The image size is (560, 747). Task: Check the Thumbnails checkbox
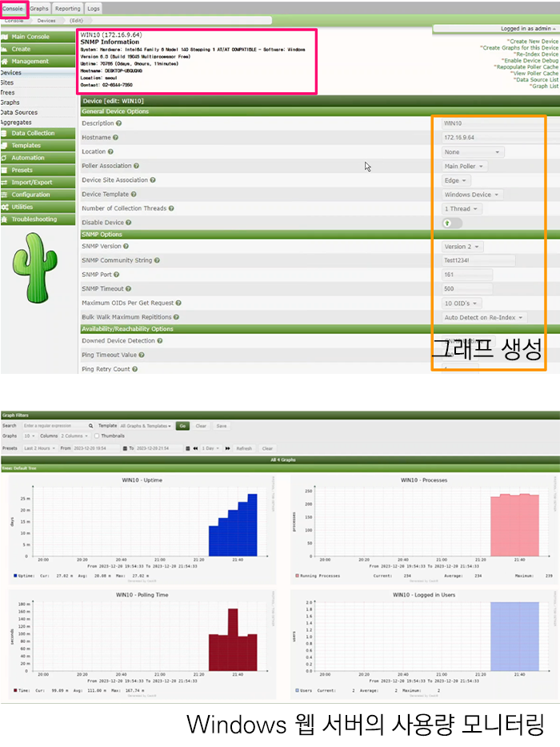tap(97, 436)
